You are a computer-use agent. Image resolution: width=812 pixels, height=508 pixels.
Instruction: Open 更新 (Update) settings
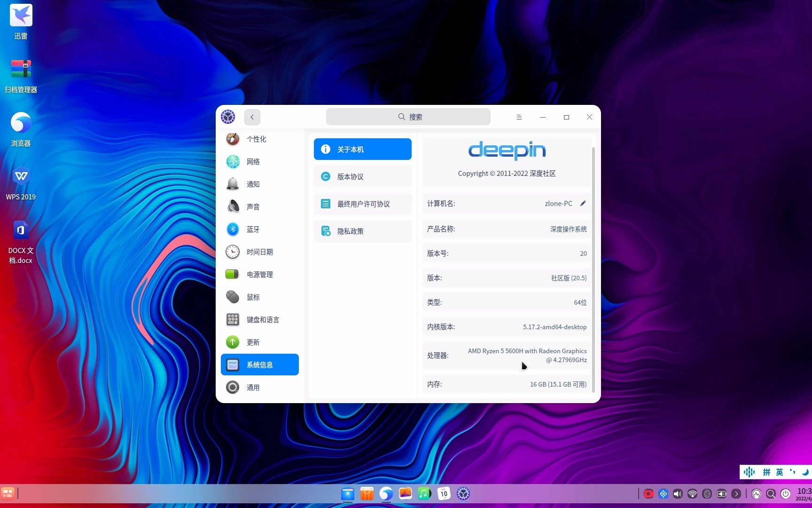259,342
